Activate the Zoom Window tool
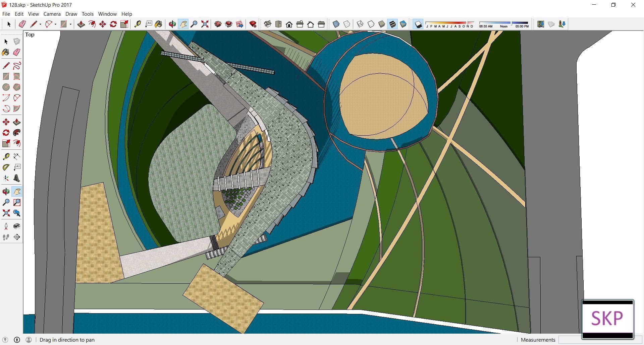Screen dimensions: 644x345 17,202
